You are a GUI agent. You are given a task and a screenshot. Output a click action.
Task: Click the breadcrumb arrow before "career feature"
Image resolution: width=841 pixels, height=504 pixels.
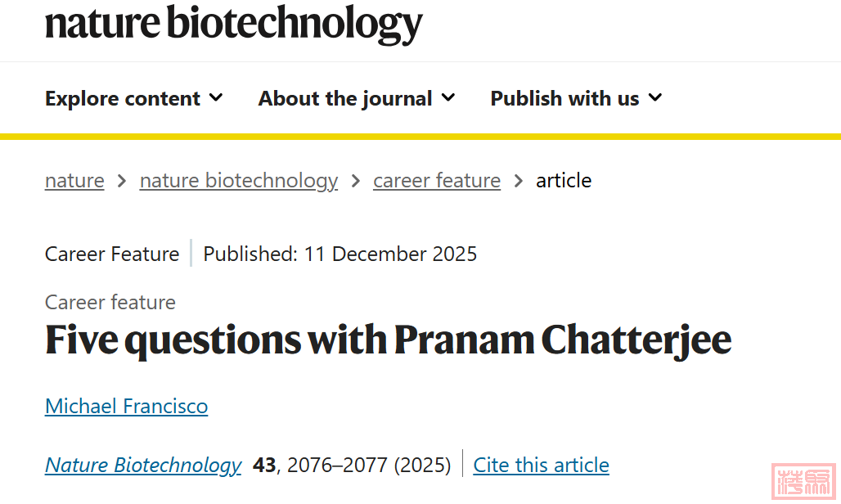[355, 181]
